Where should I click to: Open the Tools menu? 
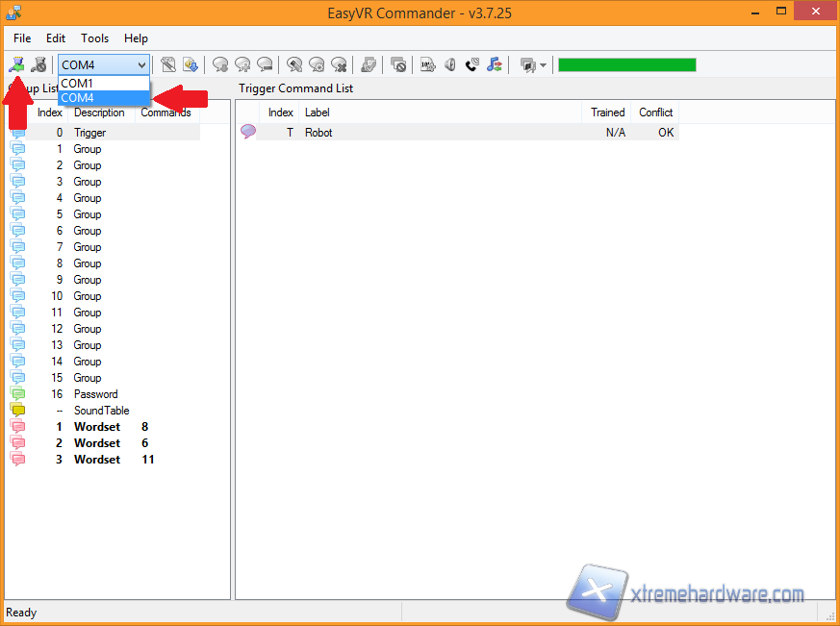point(94,38)
